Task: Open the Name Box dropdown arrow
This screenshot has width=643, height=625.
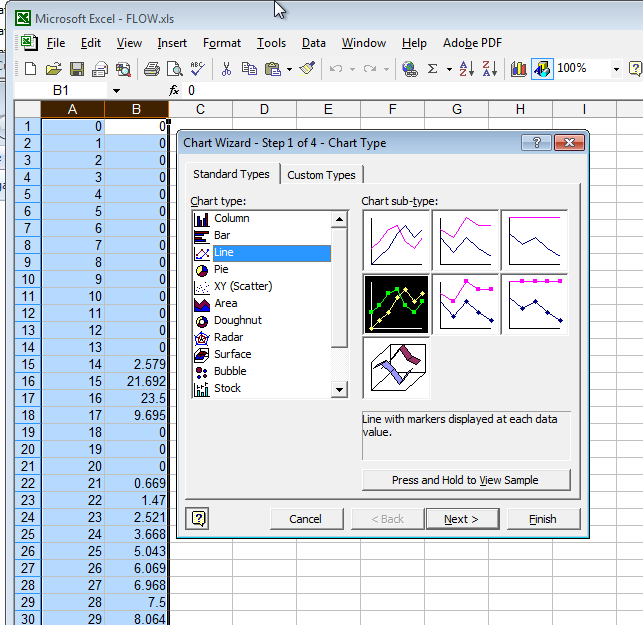Action: (x=116, y=91)
